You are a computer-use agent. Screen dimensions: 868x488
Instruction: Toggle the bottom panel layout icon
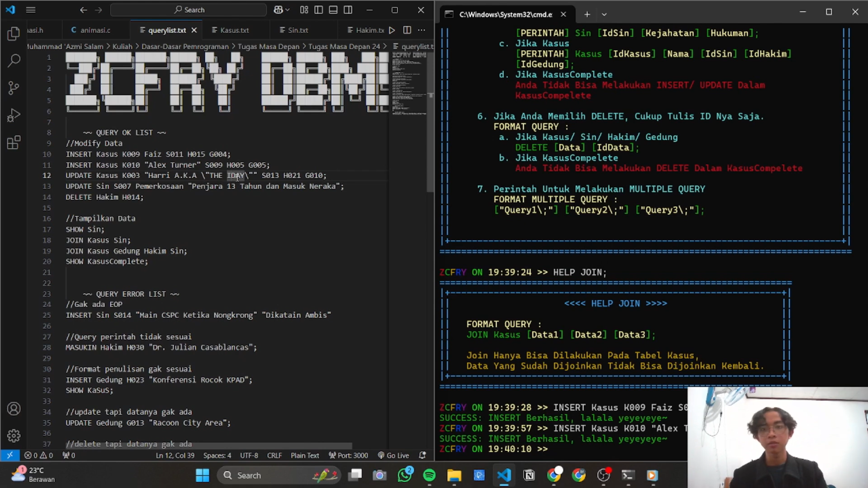333,9
